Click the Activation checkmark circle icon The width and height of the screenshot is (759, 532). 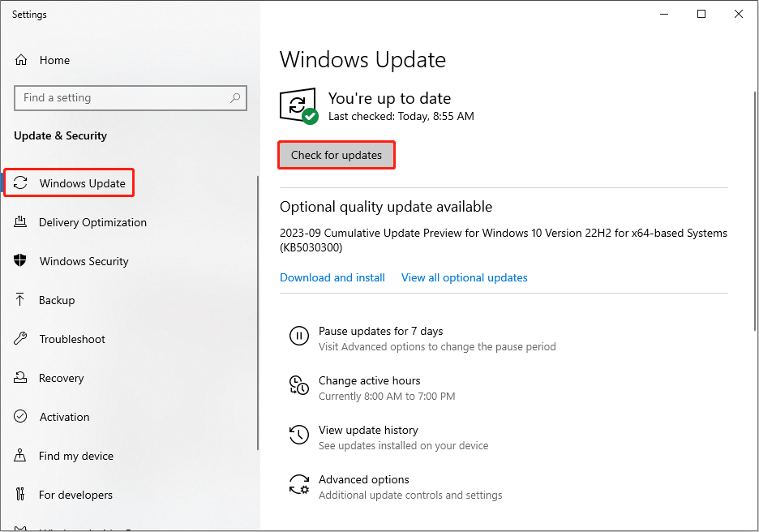[x=20, y=416]
